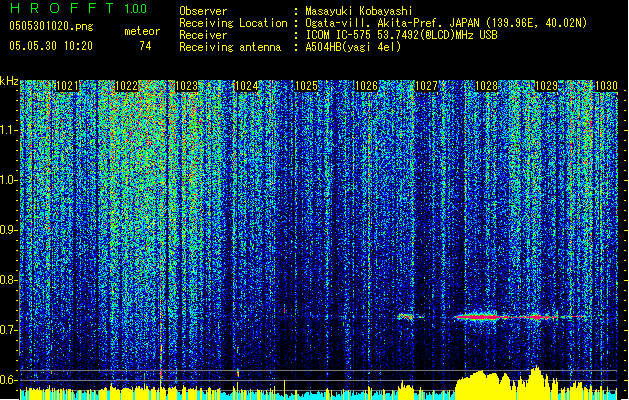Viewport: 629px width, 400px height.
Task: Click the 0.6 kHz axis label
Action: point(9,380)
